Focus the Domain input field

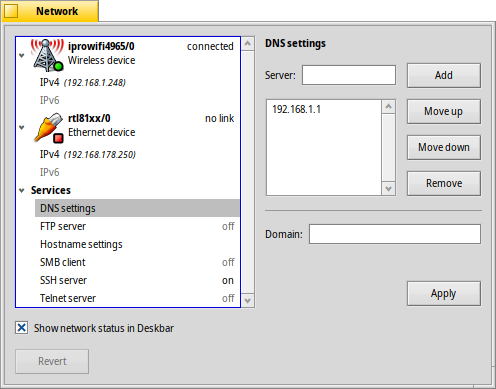point(395,234)
